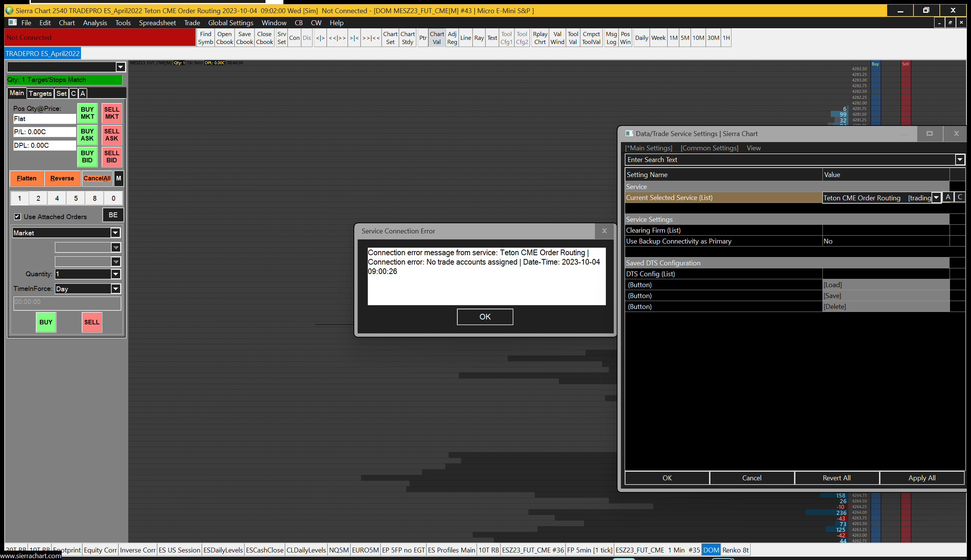
Task: Toggle the Chart Values tool button
Action: [x=437, y=38]
